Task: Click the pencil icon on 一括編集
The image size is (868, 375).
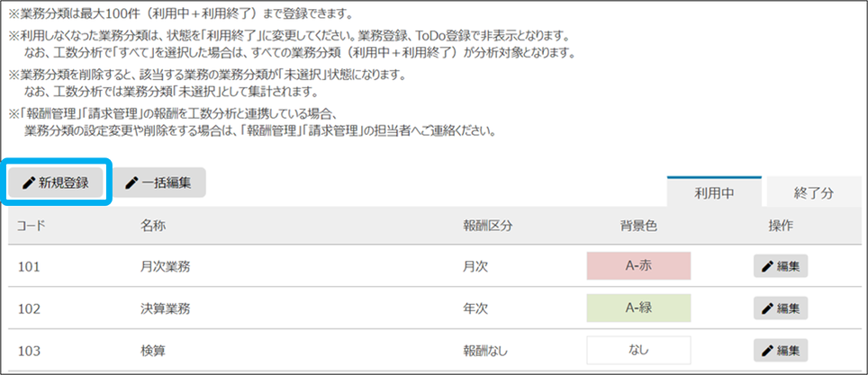Action: (x=132, y=183)
